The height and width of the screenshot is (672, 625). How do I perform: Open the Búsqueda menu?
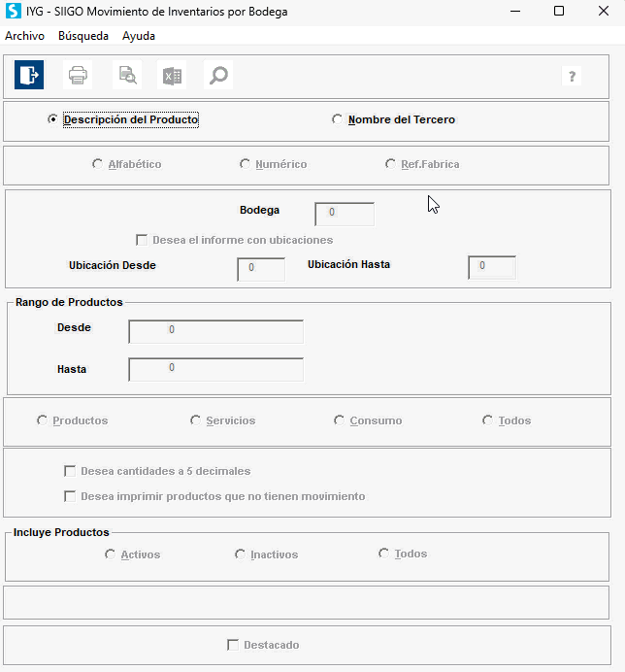[83, 36]
